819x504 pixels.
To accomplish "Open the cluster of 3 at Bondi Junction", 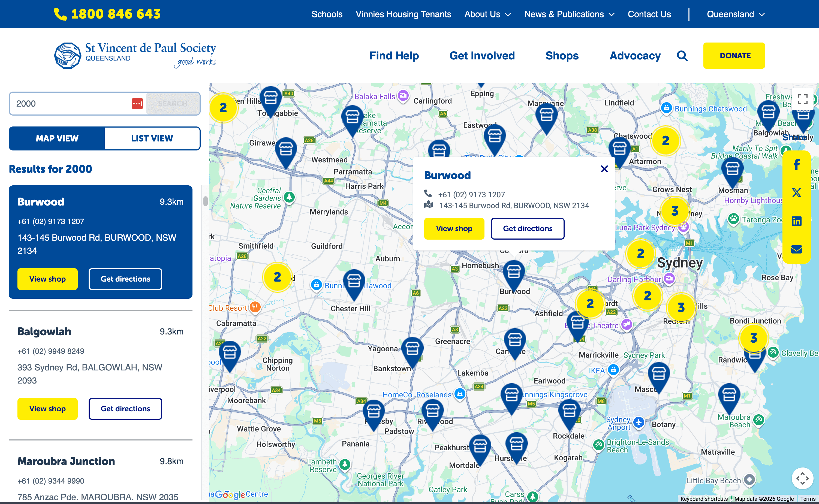I will (753, 338).
